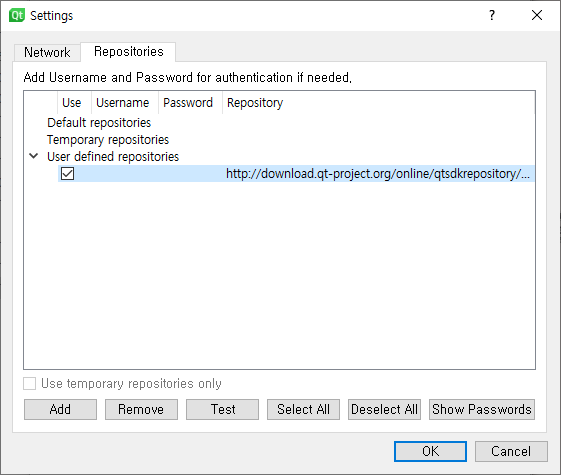Uncheck the qt-project repository Use checkbox
561x475 pixels.
coord(67,173)
